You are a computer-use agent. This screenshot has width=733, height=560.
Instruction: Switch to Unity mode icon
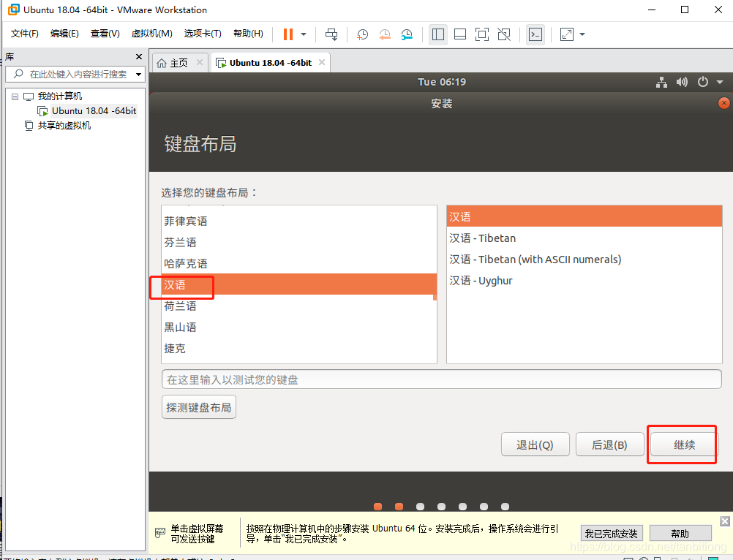pos(504,34)
